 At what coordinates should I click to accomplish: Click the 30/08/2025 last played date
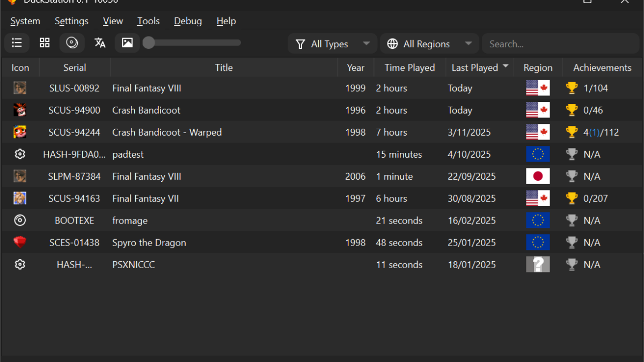tap(472, 198)
